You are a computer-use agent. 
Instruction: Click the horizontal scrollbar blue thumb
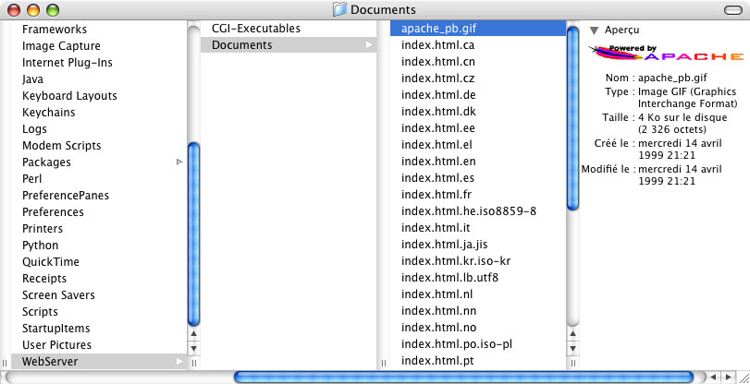pyautogui.click(x=463, y=377)
